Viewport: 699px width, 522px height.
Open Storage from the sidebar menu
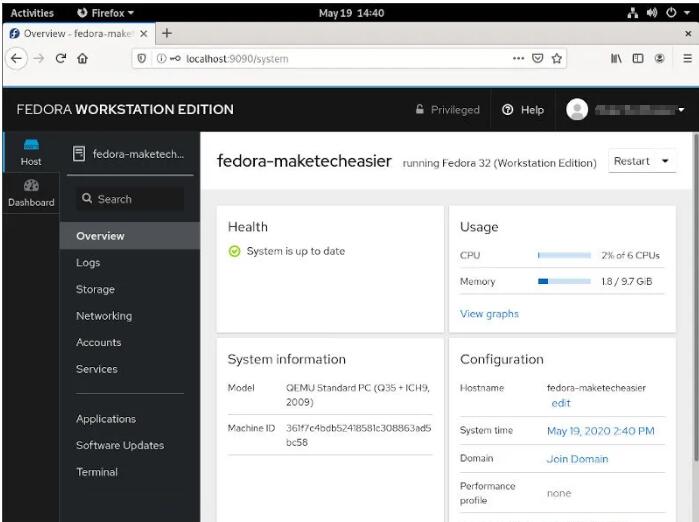click(95, 289)
